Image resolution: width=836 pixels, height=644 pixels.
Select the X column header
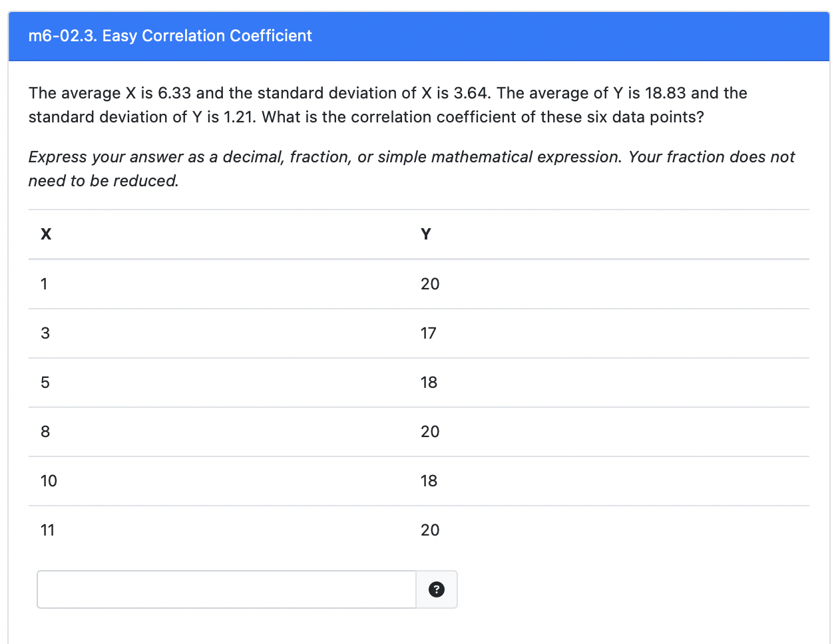tap(46, 234)
